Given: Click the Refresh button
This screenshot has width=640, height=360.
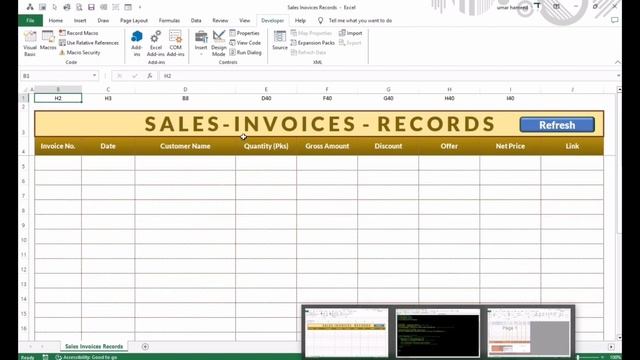Looking at the screenshot, I should click(x=557, y=125).
